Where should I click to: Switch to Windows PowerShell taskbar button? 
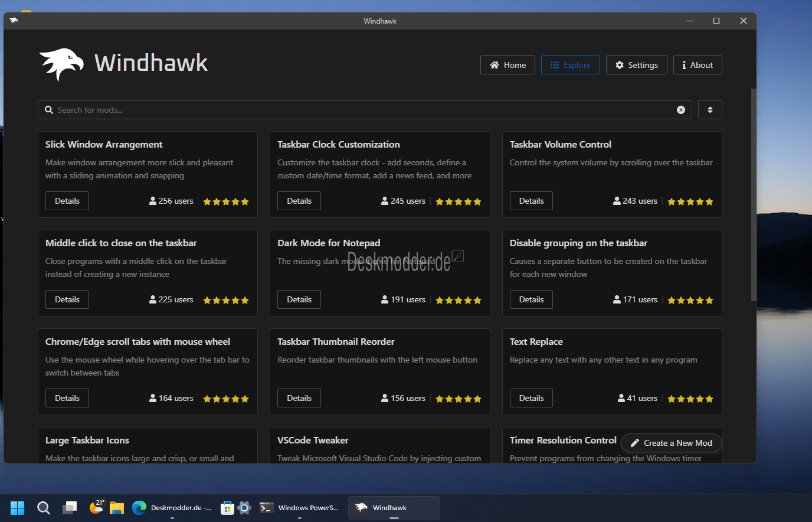click(300, 508)
